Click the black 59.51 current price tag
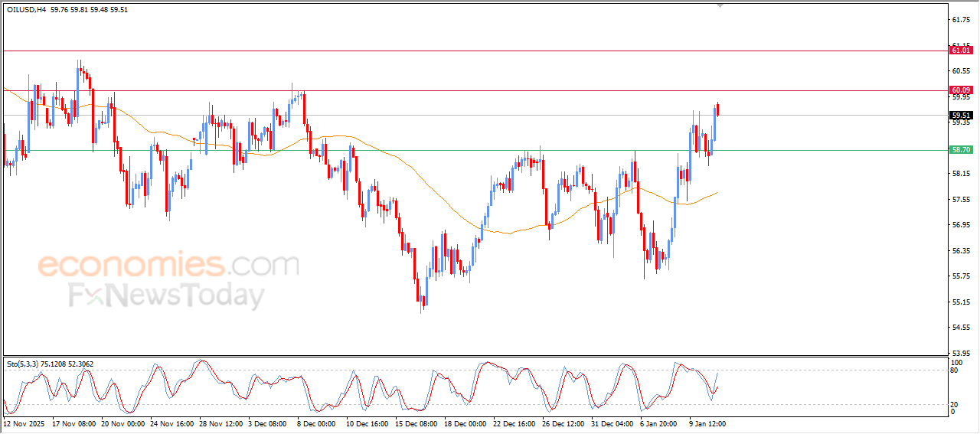This screenshot has width=980, height=434. pyautogui.click(x=960, y=116)
